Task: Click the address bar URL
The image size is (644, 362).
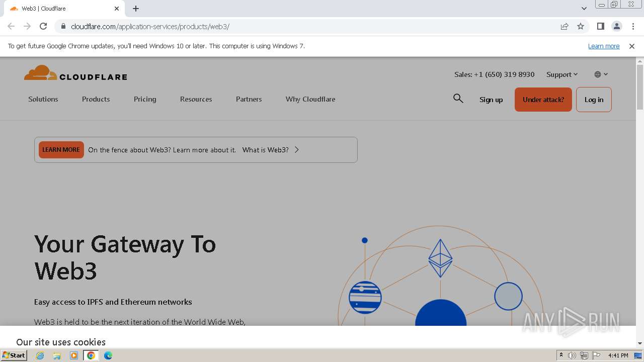Action: 150,26
